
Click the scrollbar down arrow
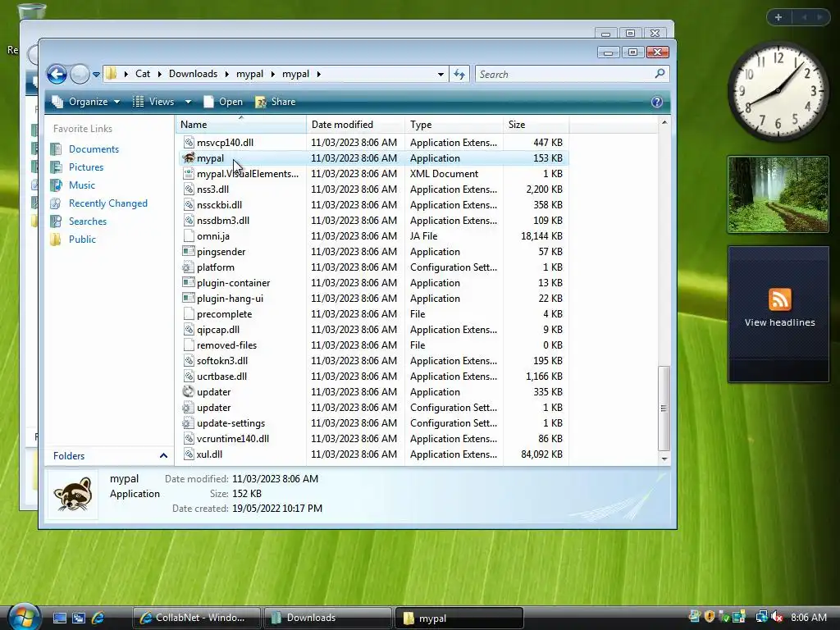(664, 459)
